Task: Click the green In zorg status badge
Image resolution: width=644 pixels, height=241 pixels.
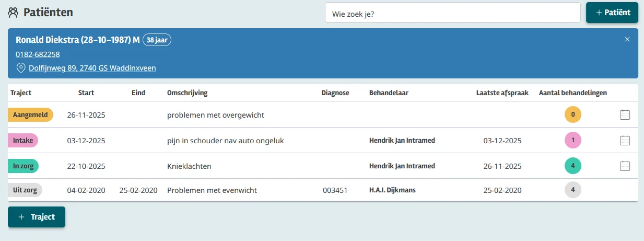Action: (23, 166)
